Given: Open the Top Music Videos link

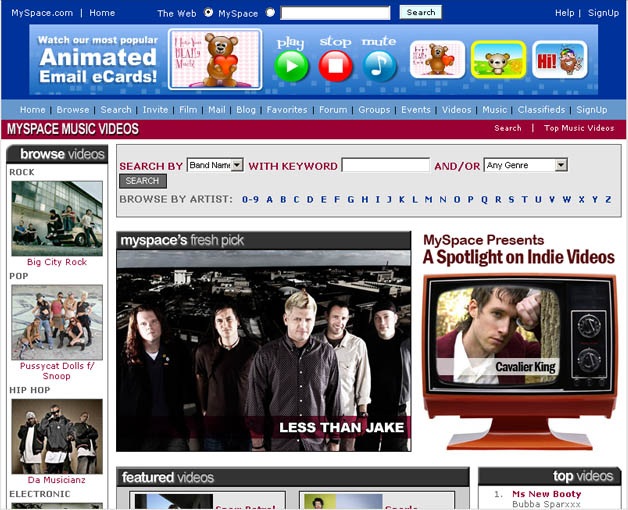Looking at the screenshot, I should [x=579, y=128].
